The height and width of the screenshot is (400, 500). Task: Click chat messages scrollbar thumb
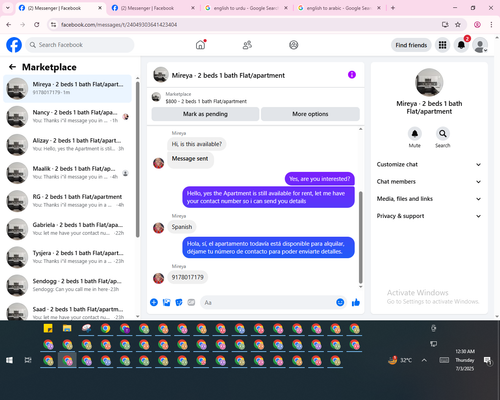360,237
